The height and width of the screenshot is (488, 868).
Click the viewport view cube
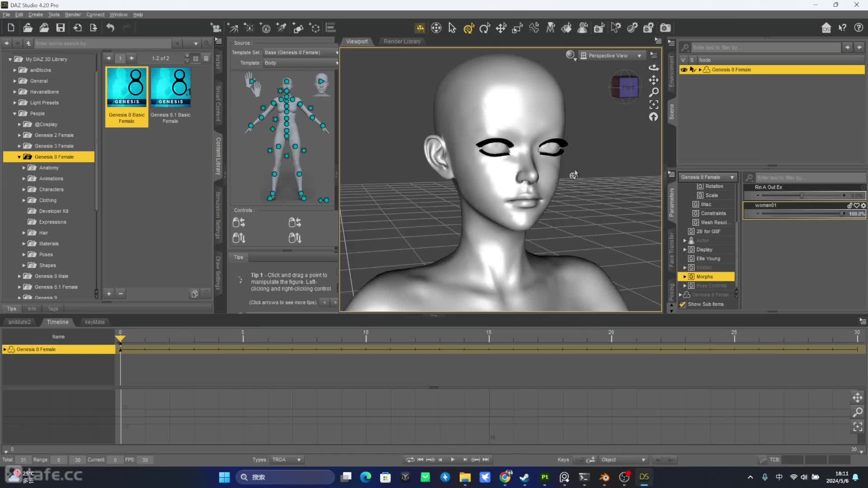pos(625,87)
